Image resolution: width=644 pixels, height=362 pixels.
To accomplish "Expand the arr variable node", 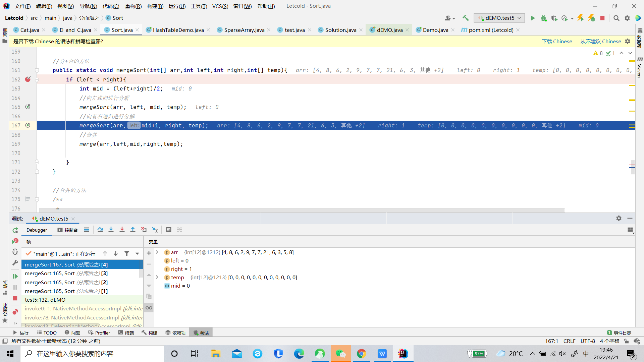I will 157,252.
